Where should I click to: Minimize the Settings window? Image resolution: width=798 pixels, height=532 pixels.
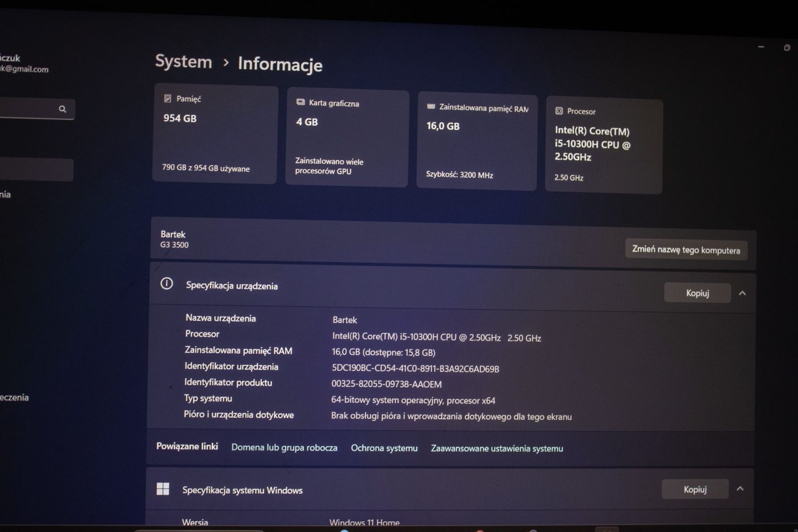coord(761,47)
